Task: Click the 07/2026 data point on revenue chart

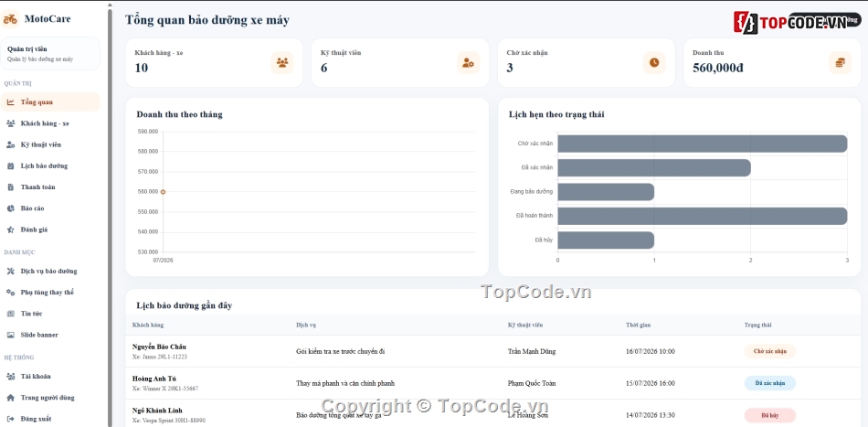Action: coord(163,192)
